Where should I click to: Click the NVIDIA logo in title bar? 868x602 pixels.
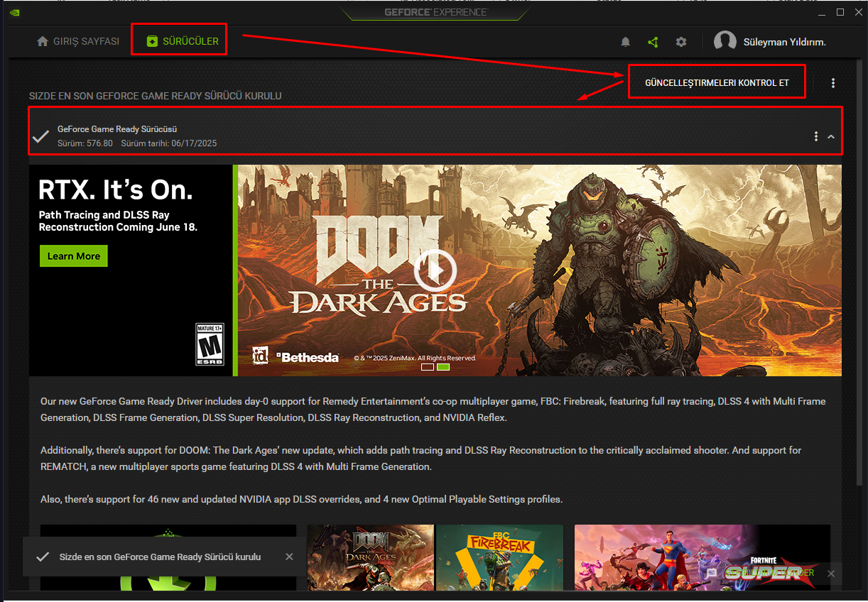point(15,11)
